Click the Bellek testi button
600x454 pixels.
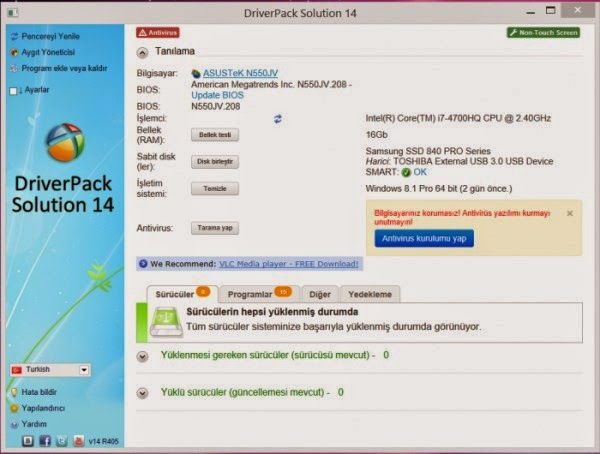[215, 135]
